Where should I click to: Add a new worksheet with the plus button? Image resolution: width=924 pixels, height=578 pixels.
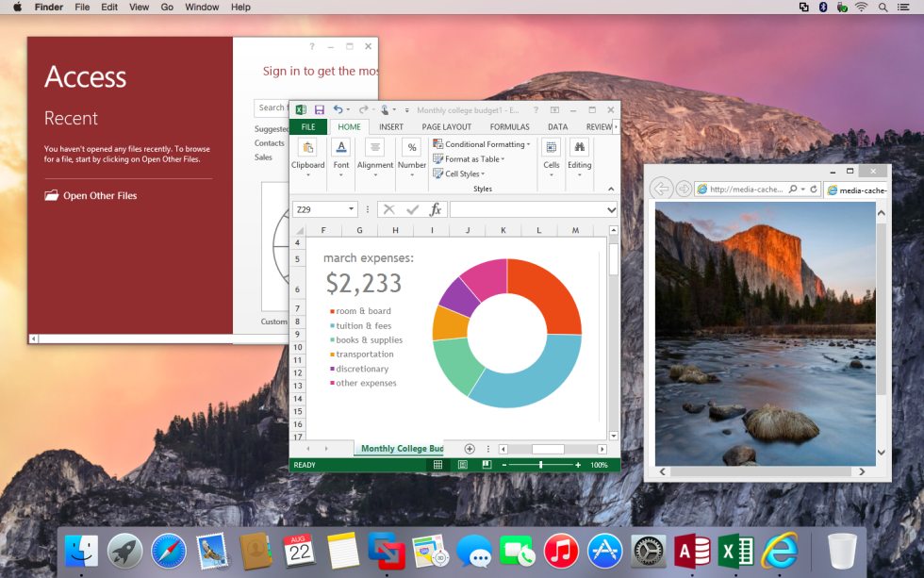pos(470,449)
